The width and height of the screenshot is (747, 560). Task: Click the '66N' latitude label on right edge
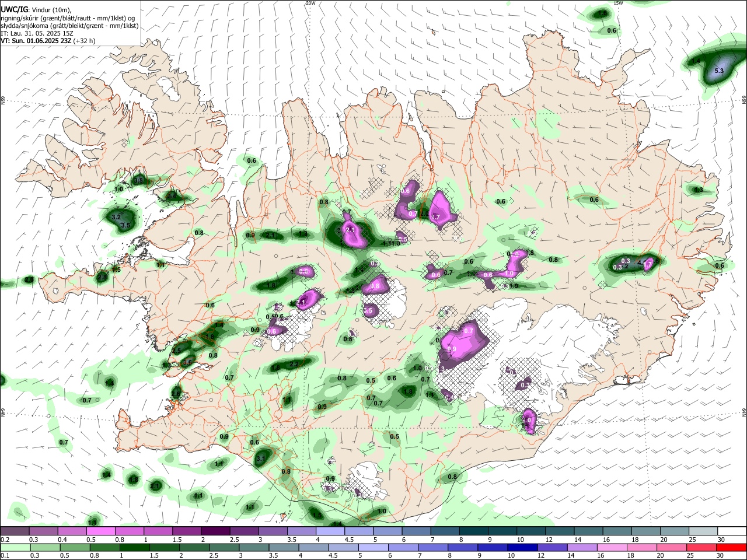744,101
